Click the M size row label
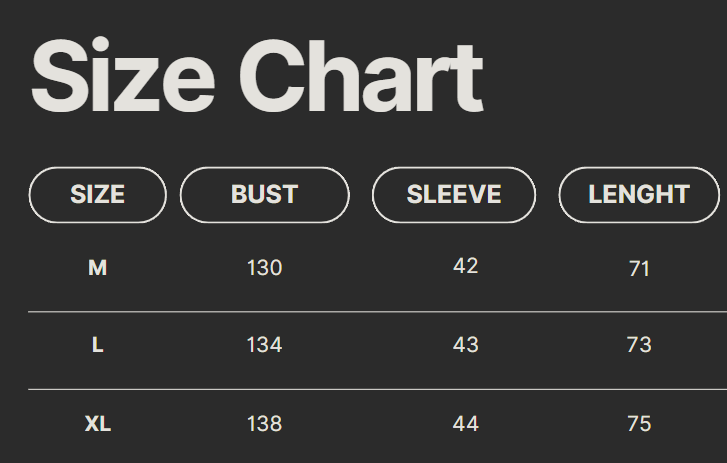The width and height of the screenshot is (727, 463). point(98,268)
